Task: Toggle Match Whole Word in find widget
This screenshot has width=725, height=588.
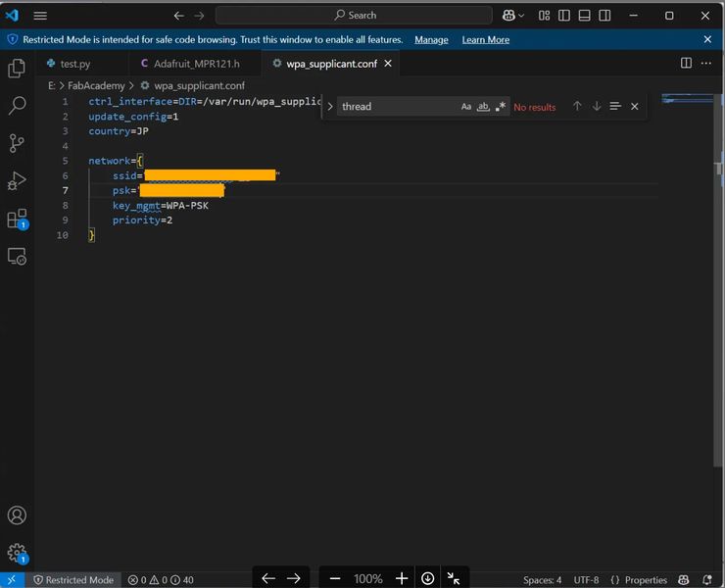Action: coord(483,107)
